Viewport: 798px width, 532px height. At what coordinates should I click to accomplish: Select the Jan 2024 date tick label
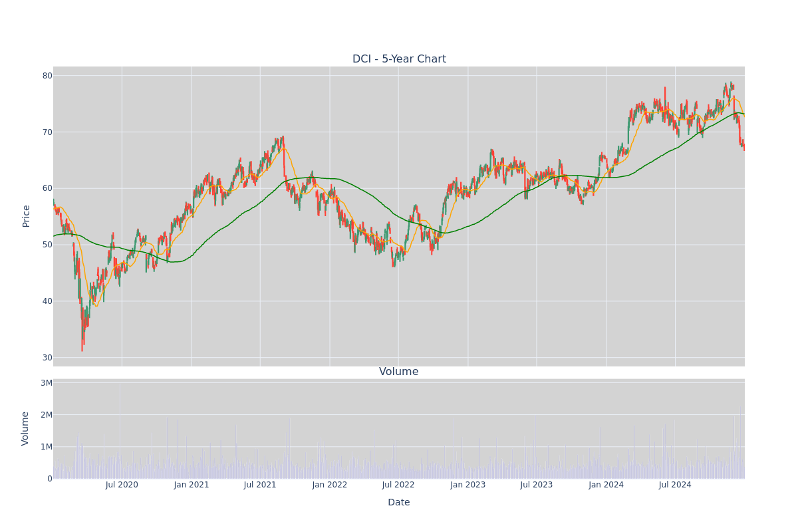click(606, 485)
